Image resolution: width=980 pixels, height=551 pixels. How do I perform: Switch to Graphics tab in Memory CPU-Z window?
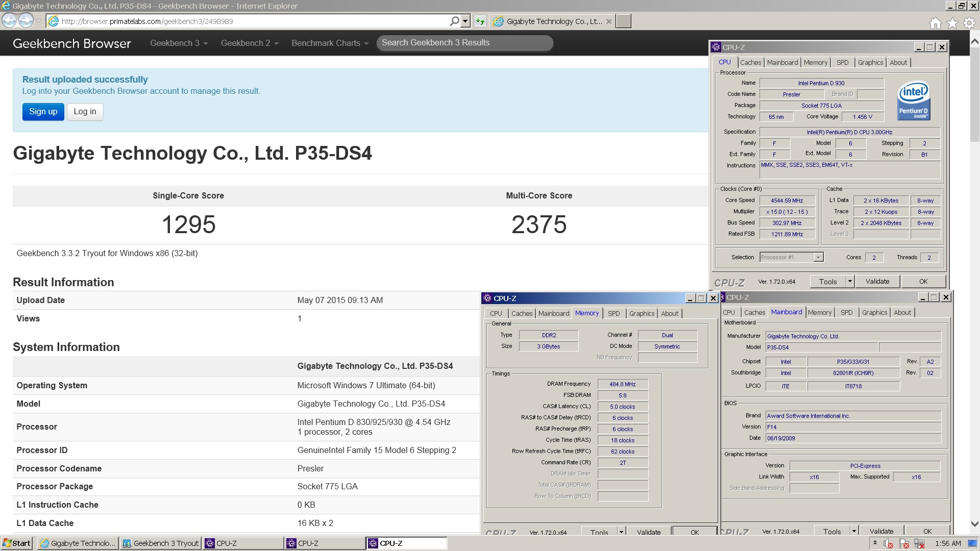[x=642, y=313]
